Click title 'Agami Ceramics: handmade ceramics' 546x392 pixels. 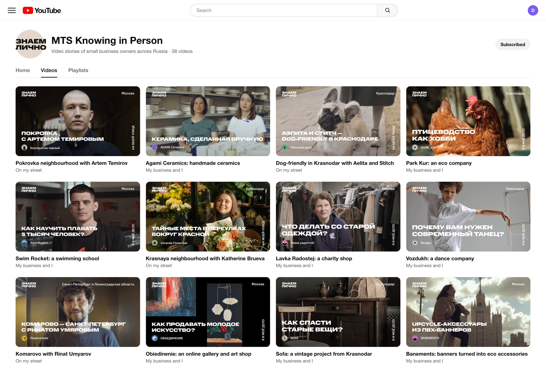point(193,163)
